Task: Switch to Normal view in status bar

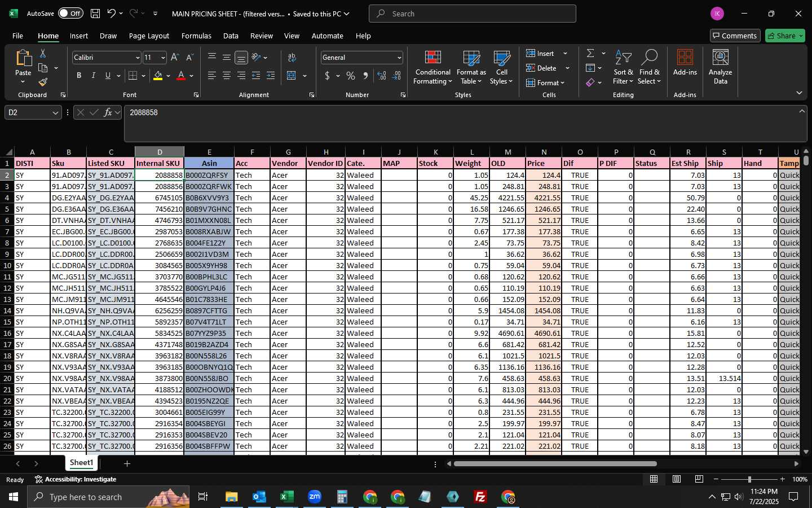Action: [654, 479]
